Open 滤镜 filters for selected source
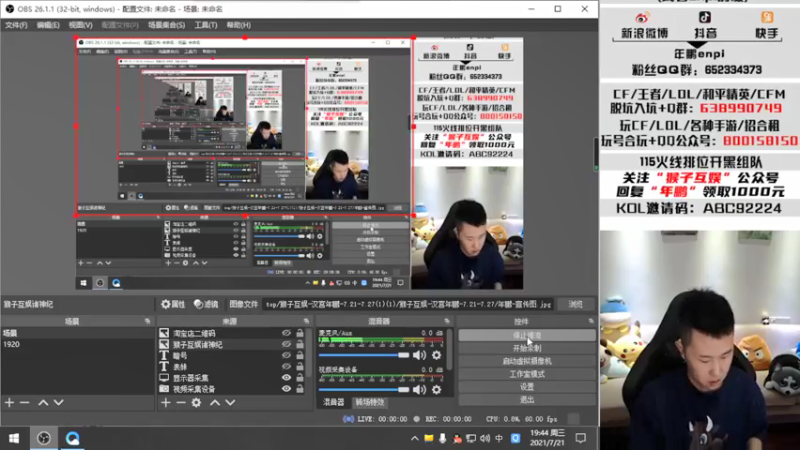 click(206, 304)
